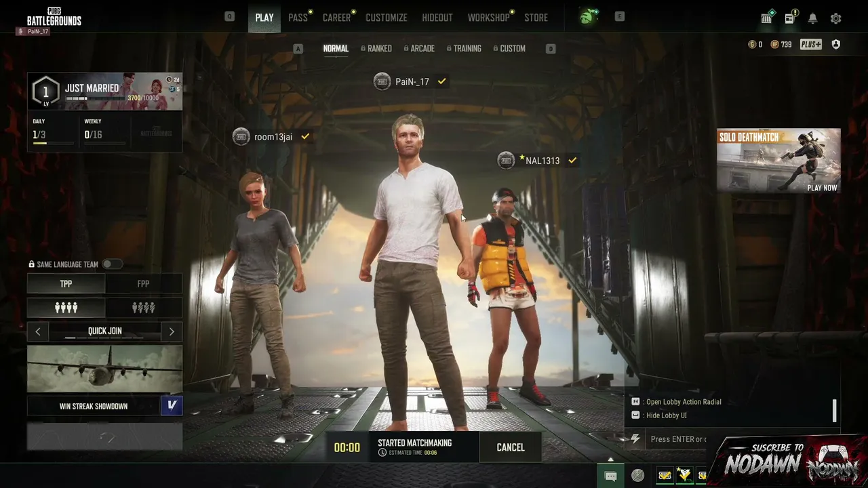This screenshot has height=488, width=868.
Task: Click the lock icon beside Same Language Team
Action: tap(31, 264)
